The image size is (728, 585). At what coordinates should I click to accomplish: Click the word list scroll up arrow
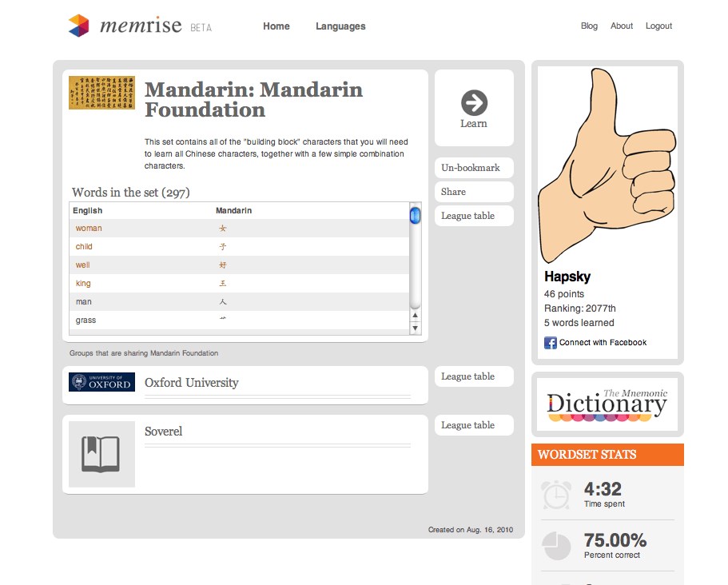415,315
